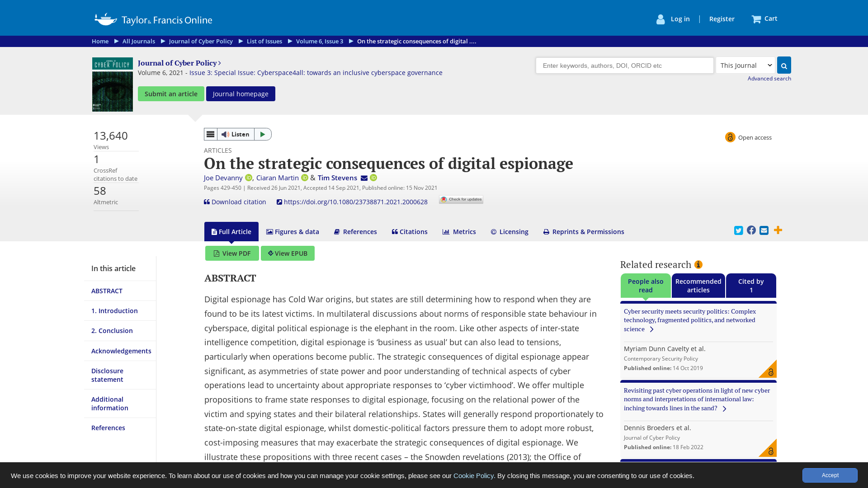
Task: Open All Journals breadcrumb
Action: pyautogui.click(x=139, y=41)
